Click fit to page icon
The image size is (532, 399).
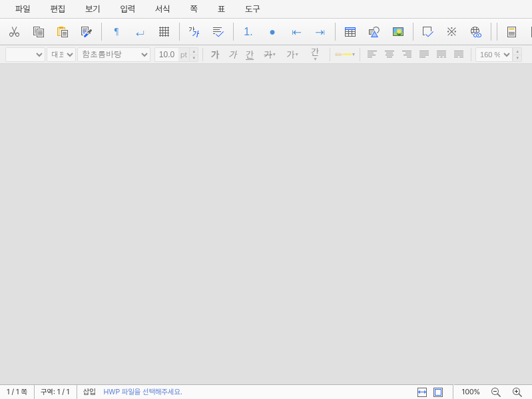point(438,392)
